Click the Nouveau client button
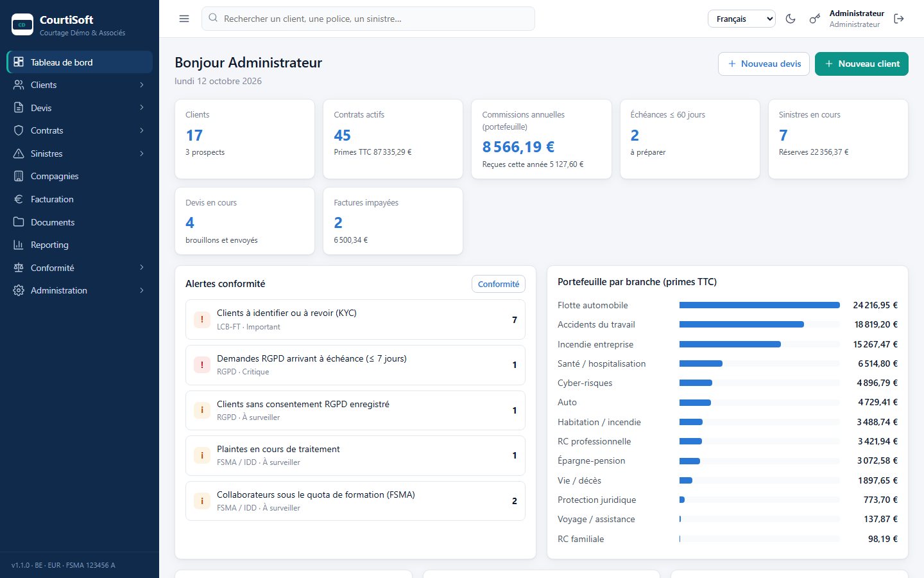This screenshot has height=578, width=924. click(x=862, y=64)
